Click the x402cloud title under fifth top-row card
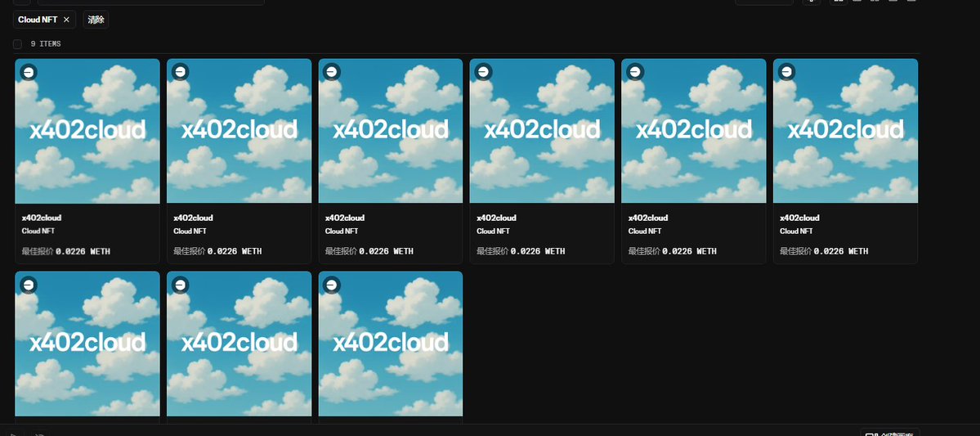Viewport: 980px width, 436px height. pyautogui.click(x=648, y=218)
